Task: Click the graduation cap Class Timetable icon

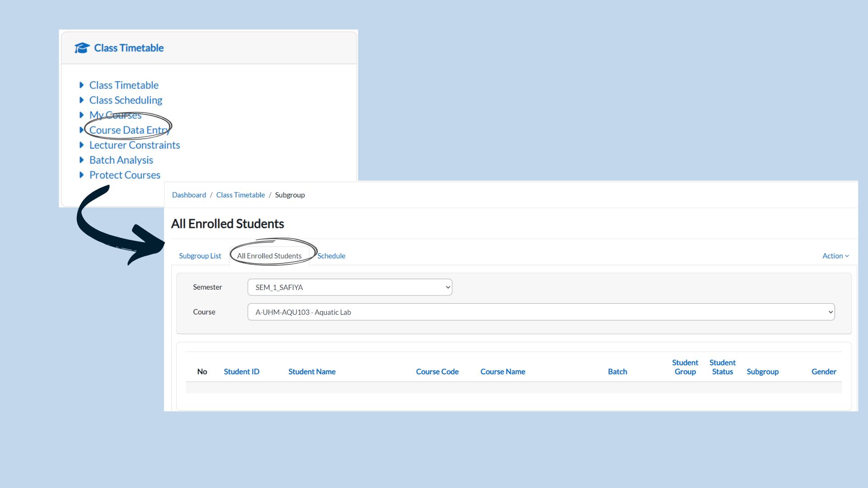Action: click(82, 48)
